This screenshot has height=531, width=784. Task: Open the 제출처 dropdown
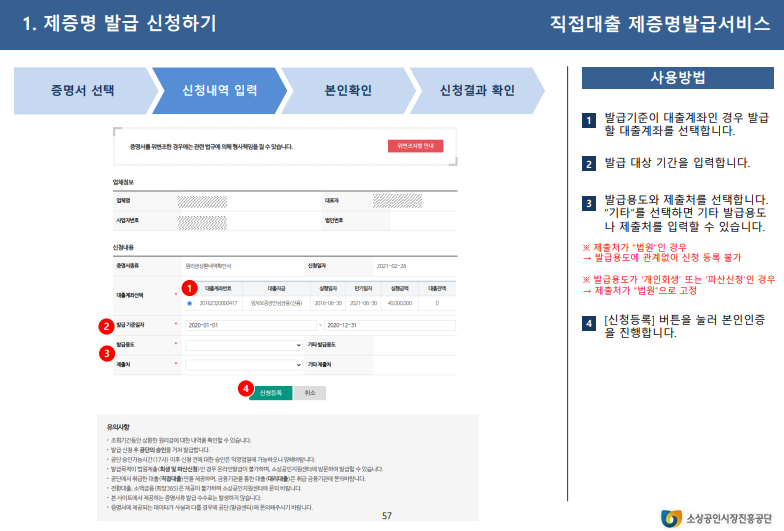coord(244,365)
